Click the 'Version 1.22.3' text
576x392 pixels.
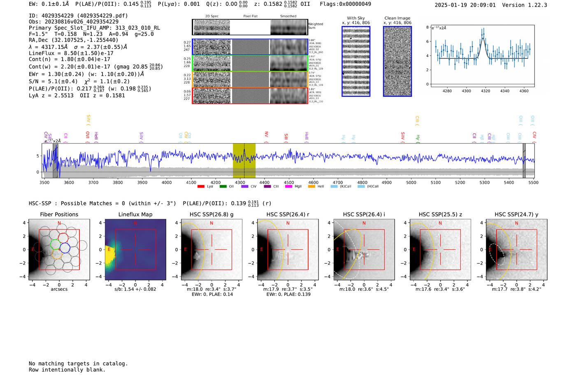tap(525, 5)
